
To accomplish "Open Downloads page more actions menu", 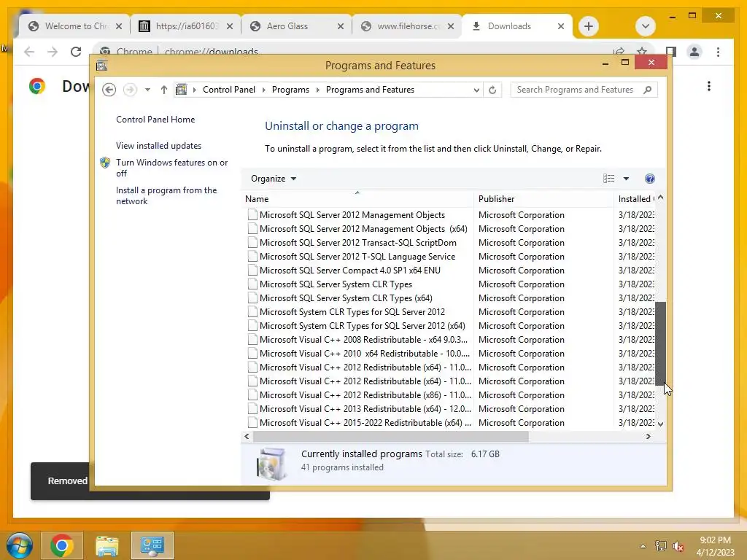I will click(709, 86).
